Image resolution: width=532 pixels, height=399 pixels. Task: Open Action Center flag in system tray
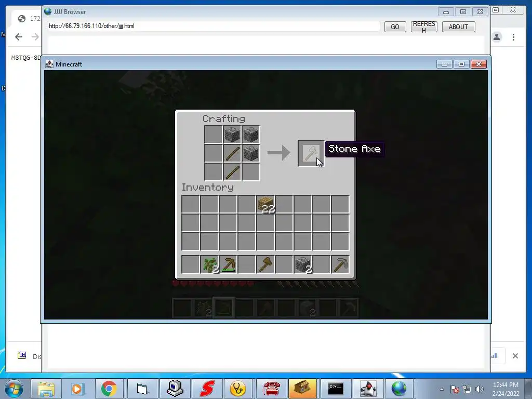pos(455,389)
